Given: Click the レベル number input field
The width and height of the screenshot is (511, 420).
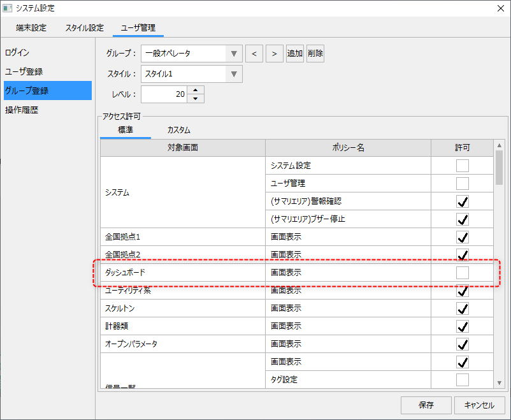Looking at the screenshot, I should pos(164,94).
